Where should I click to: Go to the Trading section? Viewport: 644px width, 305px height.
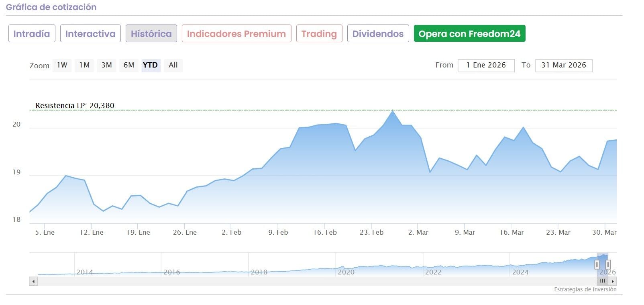[319, 34]
